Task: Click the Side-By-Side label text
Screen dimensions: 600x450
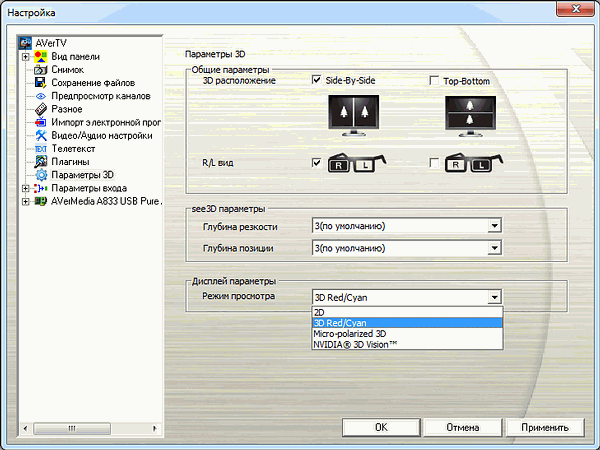Action: pyautogui.click(x=350, y=80)
